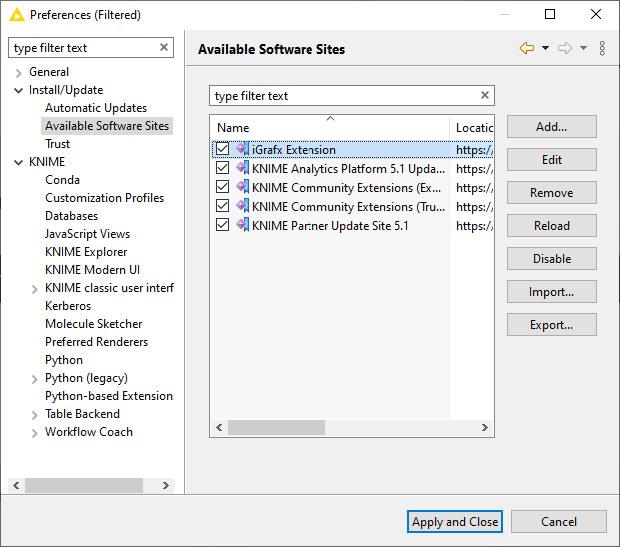Select Automatic Updates preference page

[x=96, y=108]
